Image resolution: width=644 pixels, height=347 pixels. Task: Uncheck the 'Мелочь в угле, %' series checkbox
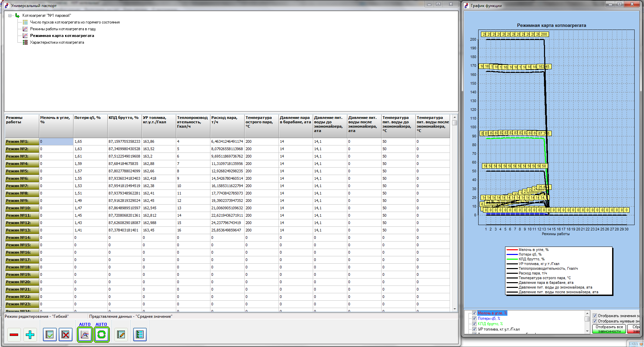[474, 313]
